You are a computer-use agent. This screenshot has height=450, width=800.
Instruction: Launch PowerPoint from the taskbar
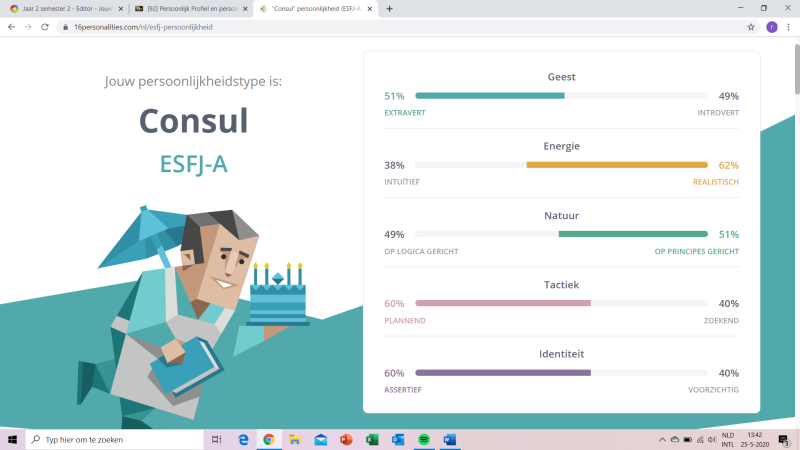click(x=346, y=439)
